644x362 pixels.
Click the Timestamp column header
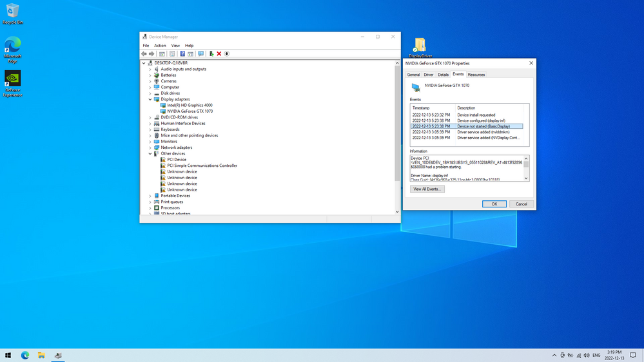coord(433,108)
